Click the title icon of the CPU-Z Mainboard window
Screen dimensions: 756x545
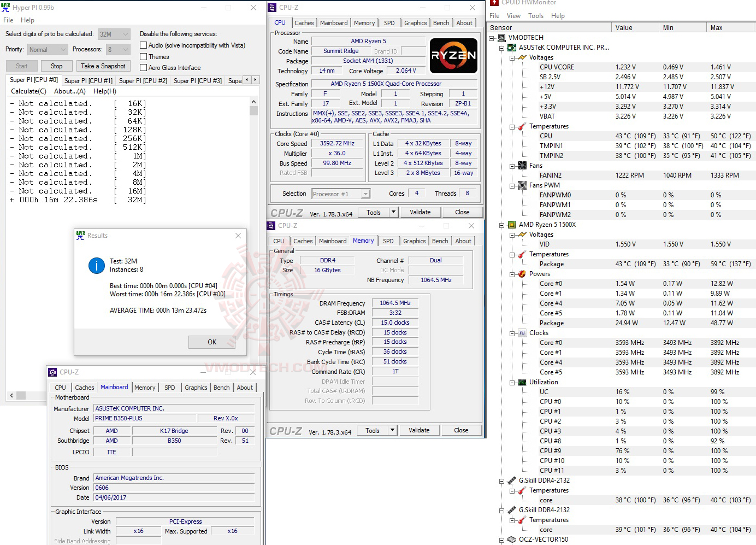[52, 372]
